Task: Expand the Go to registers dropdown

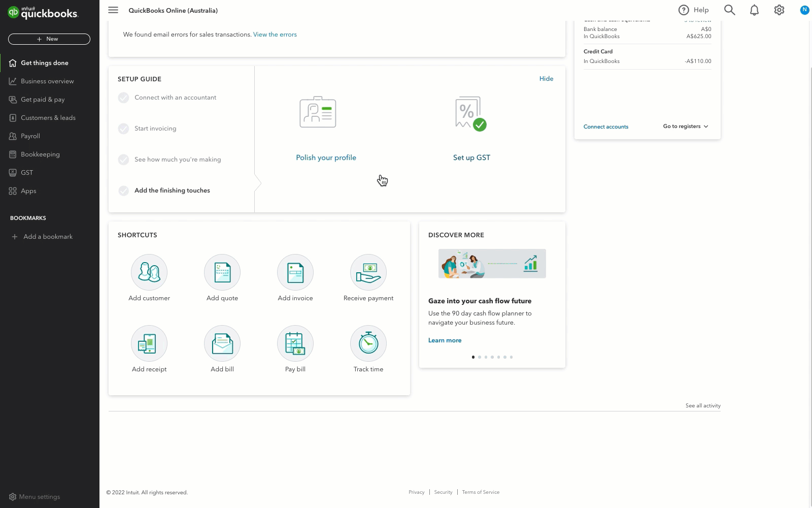Action: click(686, 126)
